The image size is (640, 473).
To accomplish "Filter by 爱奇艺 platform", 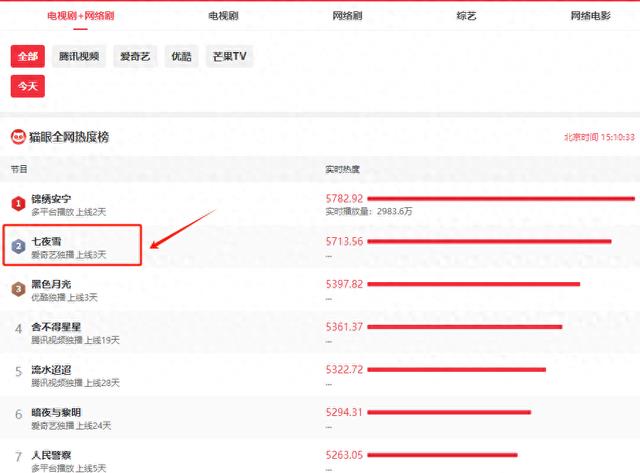I will click(x=135, y=56).
